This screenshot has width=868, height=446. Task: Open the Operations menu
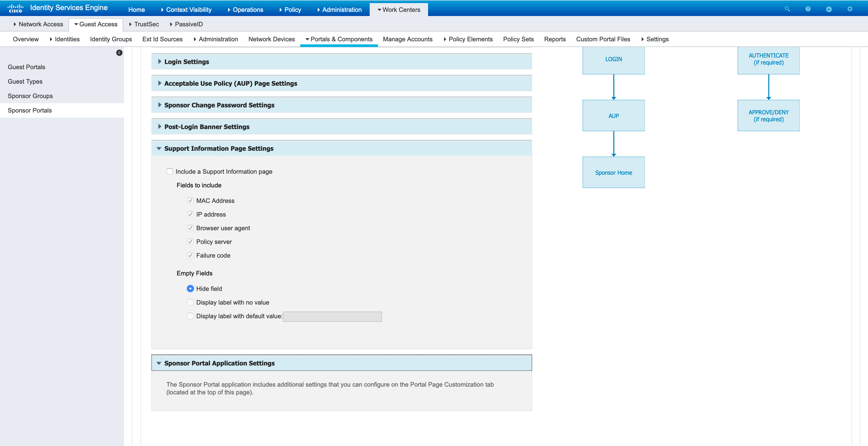pos(245,10)
